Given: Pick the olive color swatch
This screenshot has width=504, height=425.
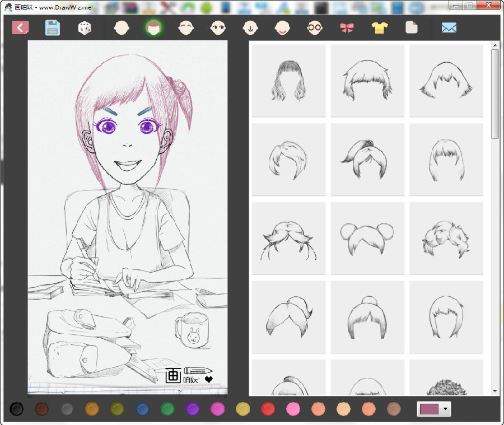Looking at the screenshot, I should pos(117,409).
